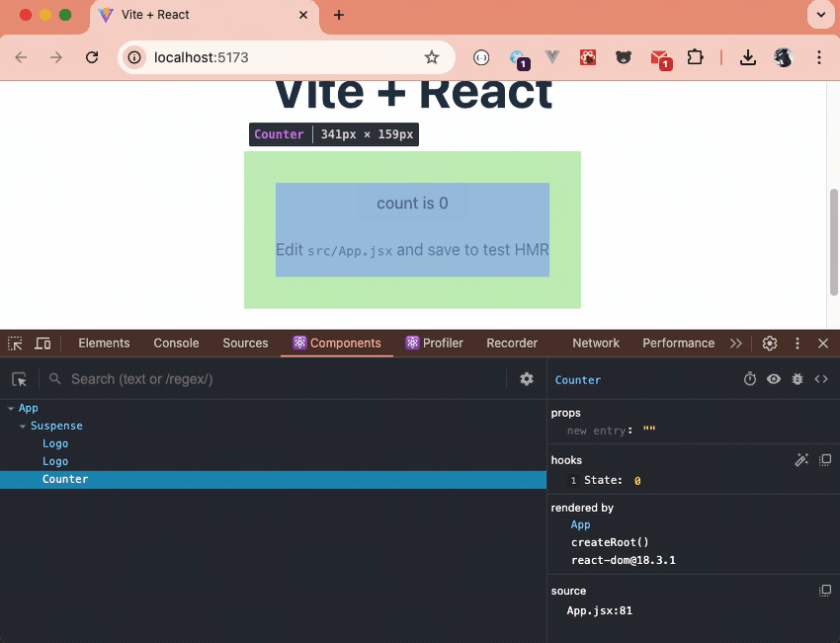This screenshot has width=840, height=643.
Task: Select the Components tab
Action: (x=337, y=343)
